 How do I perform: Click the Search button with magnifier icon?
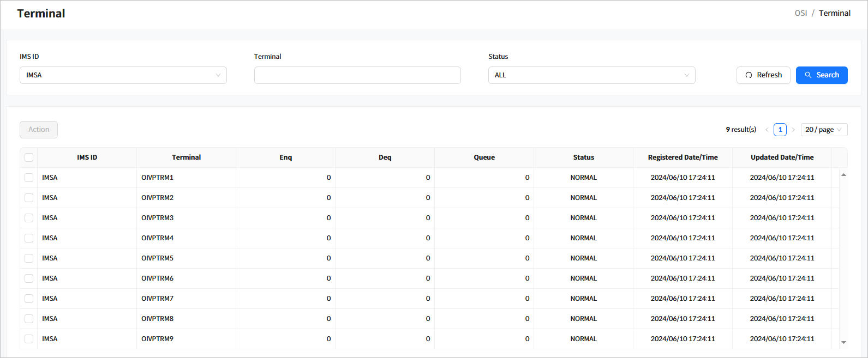point(821,75)
